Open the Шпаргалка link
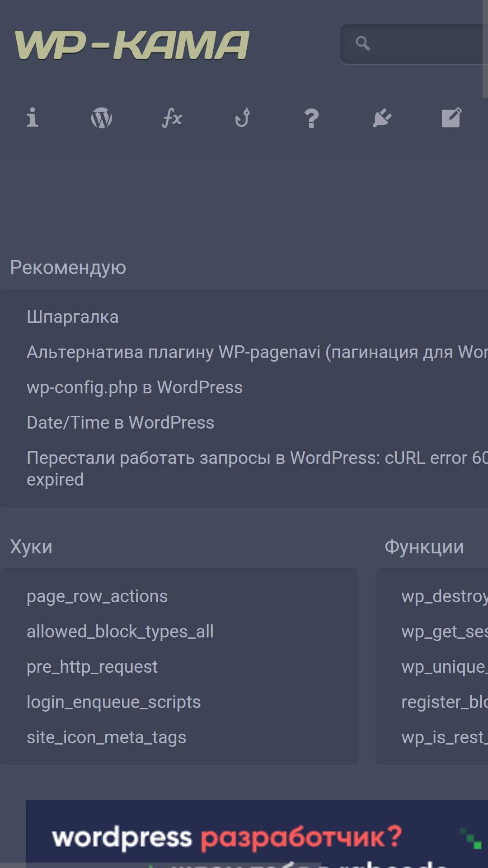 point(72,317)
